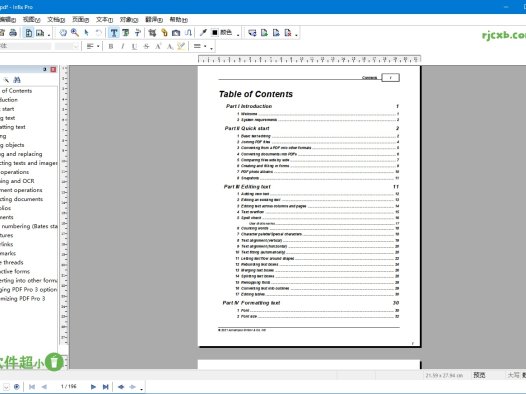This screenshot has height=394, width=526.
Task: Expand overflow after the 颜色 color button
Action: point(238,35)
